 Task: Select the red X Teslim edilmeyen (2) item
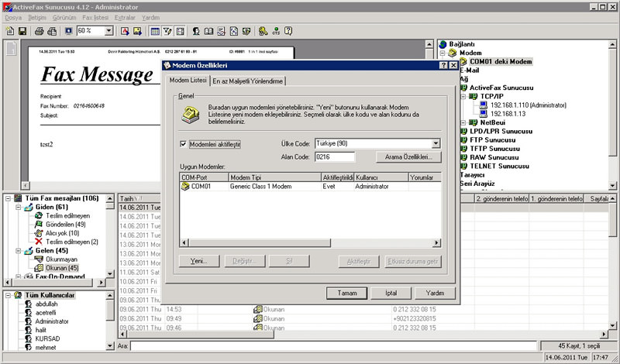pyautogui.click(x=71, y=242)
